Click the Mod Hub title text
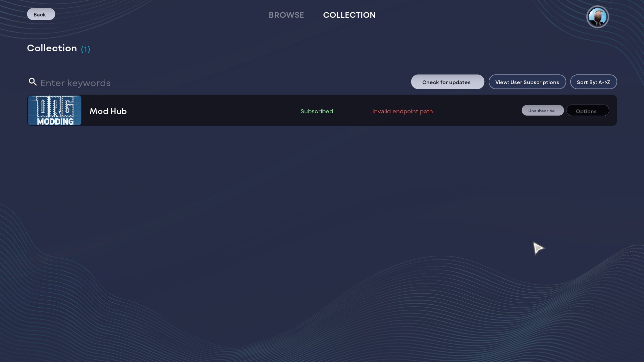This screenshot has height=362, width=644. click(108, 111)
